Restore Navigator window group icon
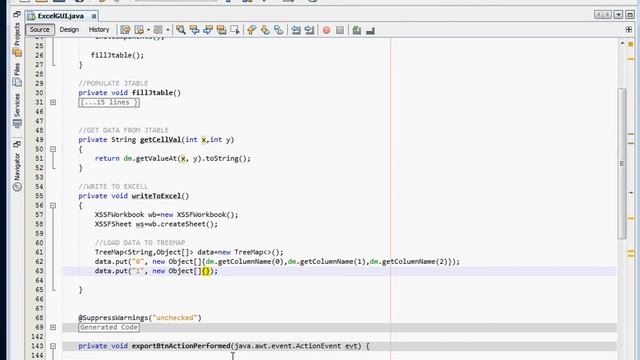This screenshot has height=360, width=640. (17, 144)
